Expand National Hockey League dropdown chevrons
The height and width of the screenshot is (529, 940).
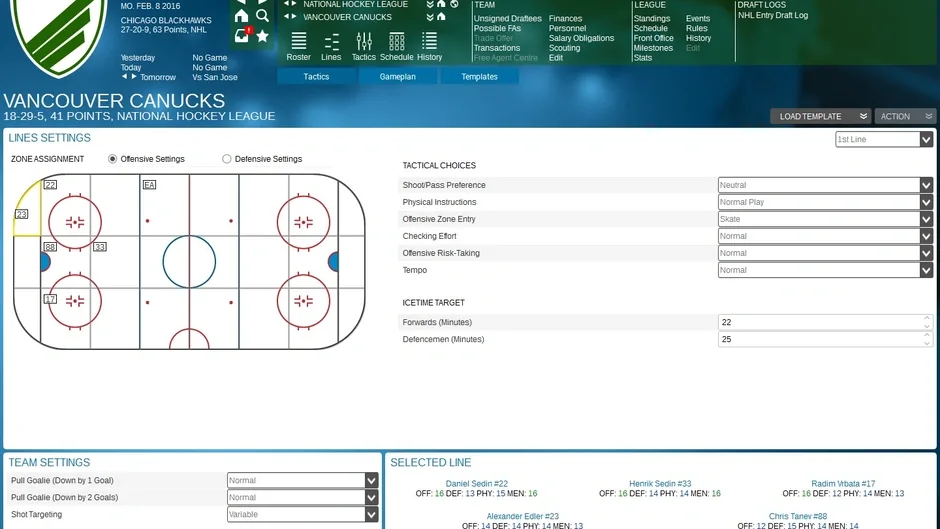point(430,4)
